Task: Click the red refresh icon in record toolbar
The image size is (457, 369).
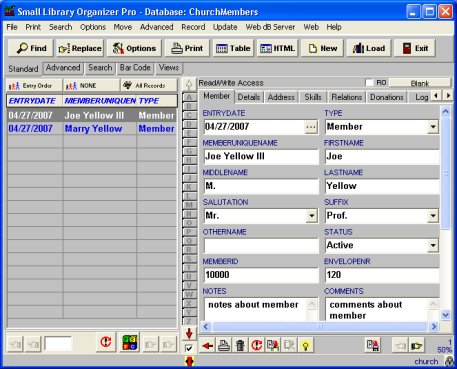Action: click(x=256, y=346)
